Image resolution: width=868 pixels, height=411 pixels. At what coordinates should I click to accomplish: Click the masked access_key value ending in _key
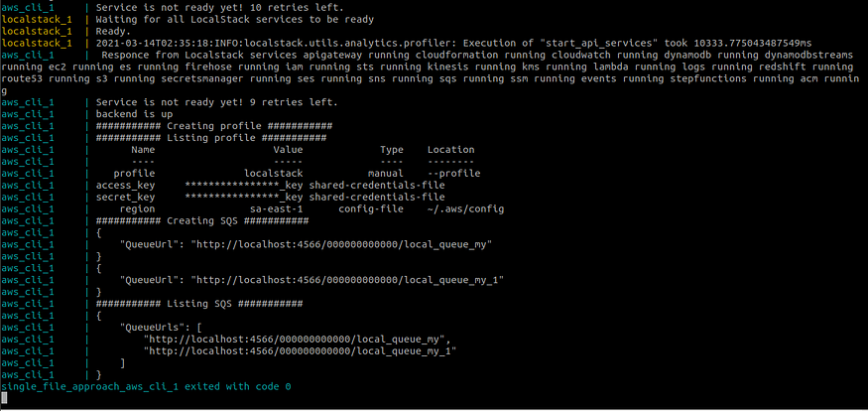click(x=244, y=186)
